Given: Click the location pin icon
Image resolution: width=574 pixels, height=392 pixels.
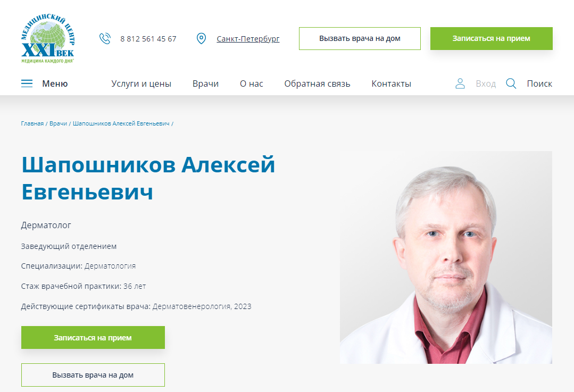Looking at the screenshot, I should [x=201, y=38].
